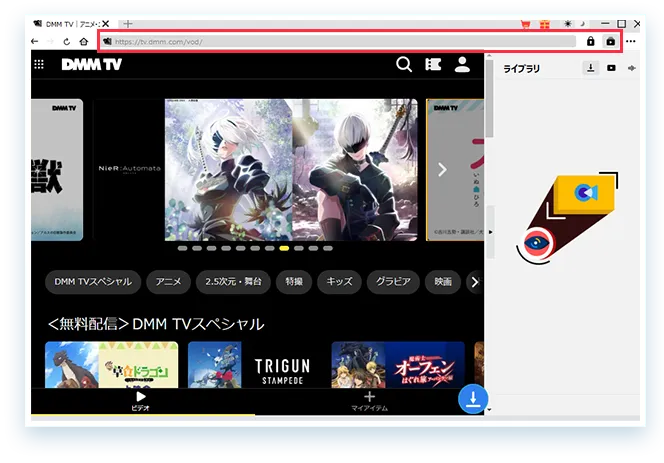Select the last carousel indicator dot
This screenshot has width=664, height=463.
point(328,248)
